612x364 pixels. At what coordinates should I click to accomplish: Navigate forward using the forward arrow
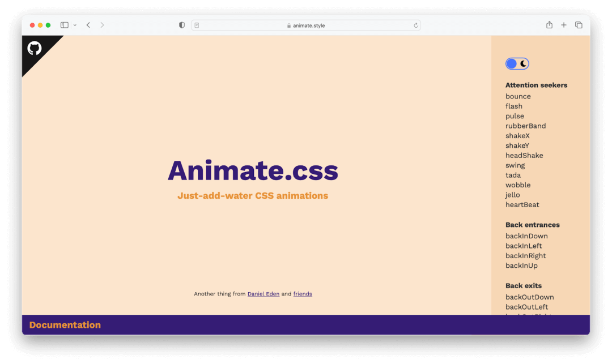click(x=102, y=25)
